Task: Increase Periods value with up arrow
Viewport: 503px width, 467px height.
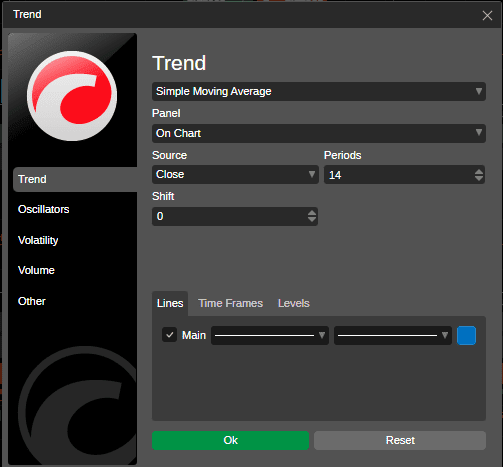Action: pos(479,171)
